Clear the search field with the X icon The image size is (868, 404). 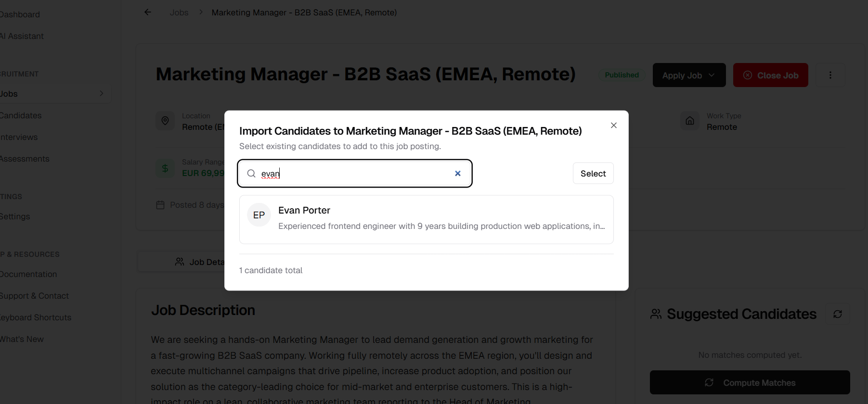pos(458,174)
